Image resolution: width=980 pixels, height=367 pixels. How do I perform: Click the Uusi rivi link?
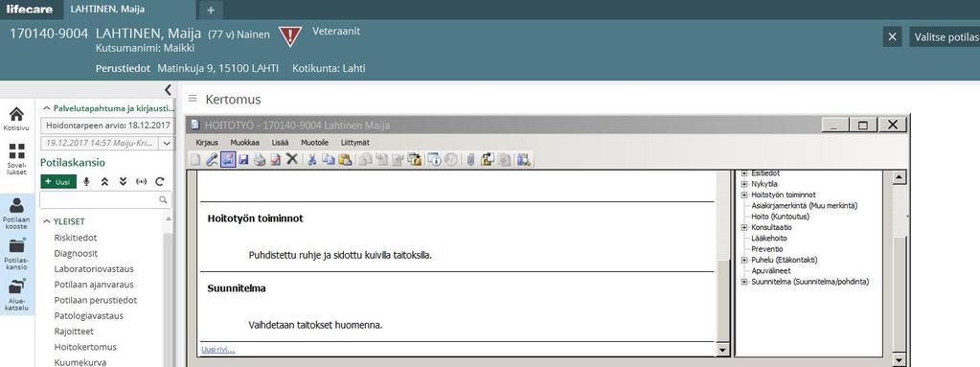218,350
